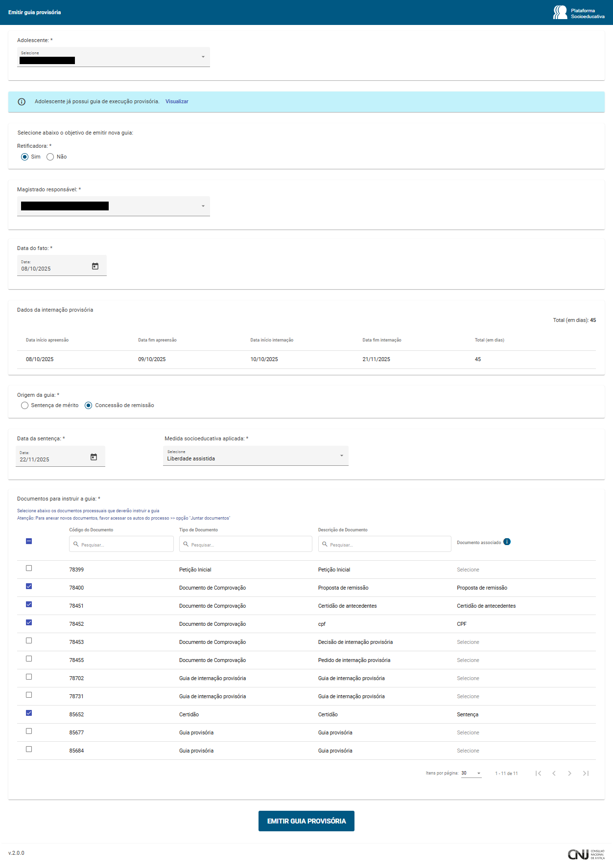Open the Sentença associated document dropdown

(x=468, y=714)
